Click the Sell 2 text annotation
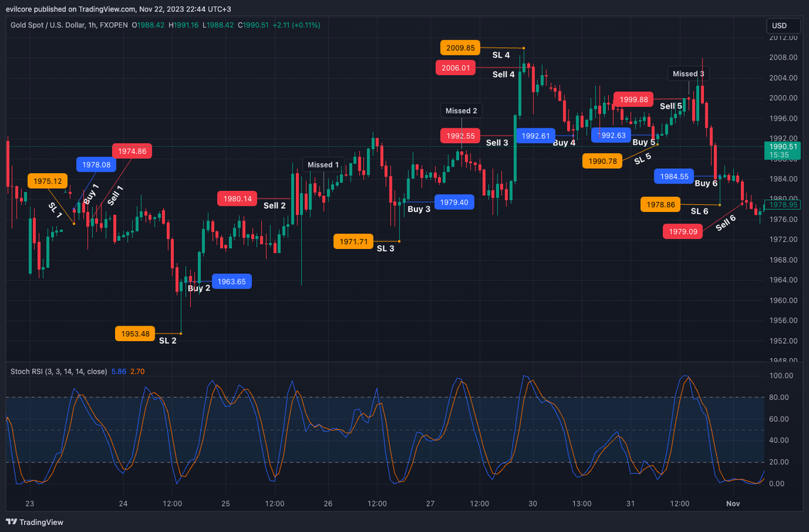809x532 pixels. (x=275, y=206)
